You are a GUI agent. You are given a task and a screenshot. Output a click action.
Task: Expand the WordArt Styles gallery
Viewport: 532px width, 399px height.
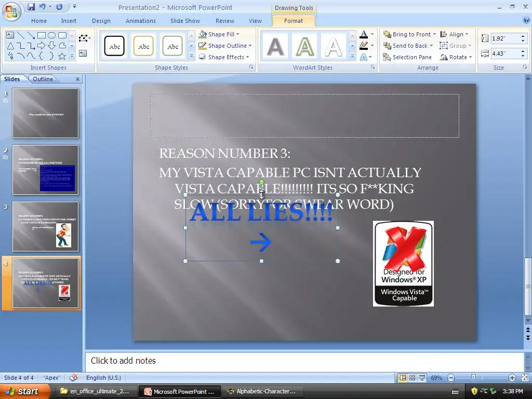tap(353, 57)
